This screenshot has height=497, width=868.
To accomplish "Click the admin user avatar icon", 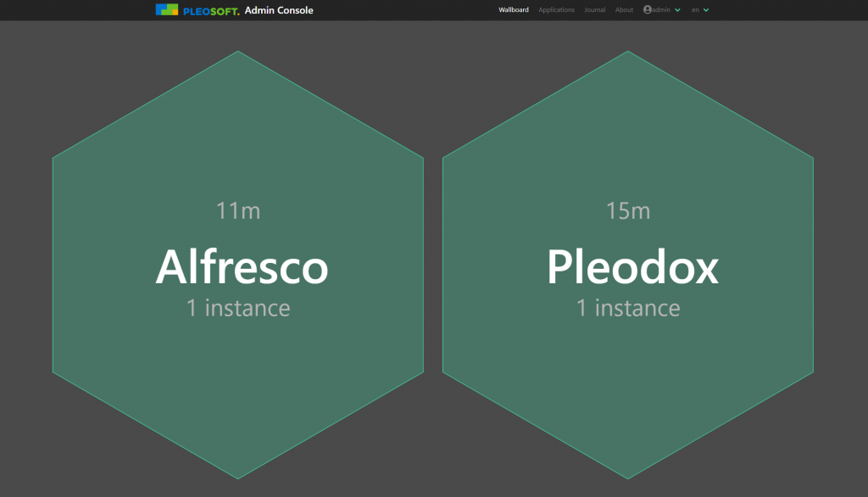I will [x=648, y=10].
